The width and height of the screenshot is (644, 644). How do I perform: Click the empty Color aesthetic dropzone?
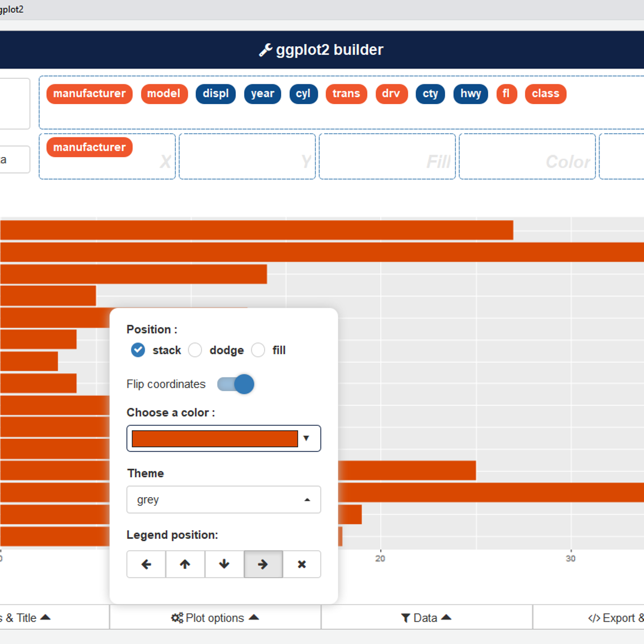point(527,156)
